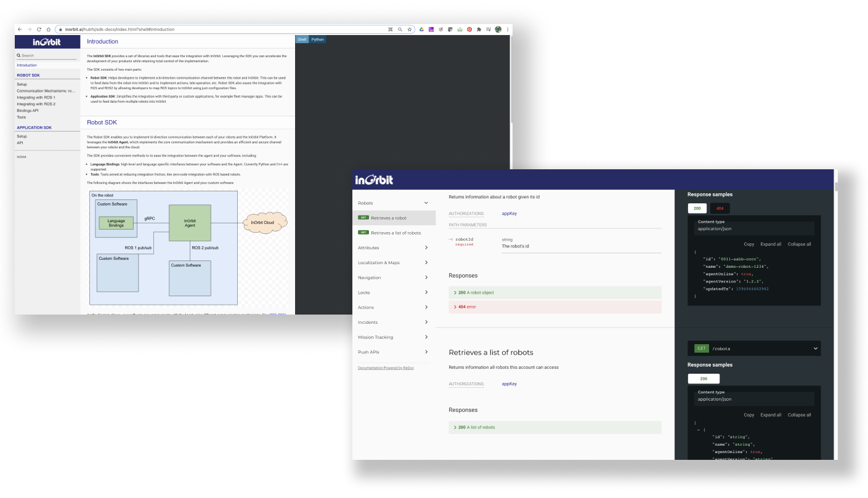868x498 pixels.
Task: Expand the Mission Tracking sidebar section
Action: pyautogui.click(x=393, y=337)
